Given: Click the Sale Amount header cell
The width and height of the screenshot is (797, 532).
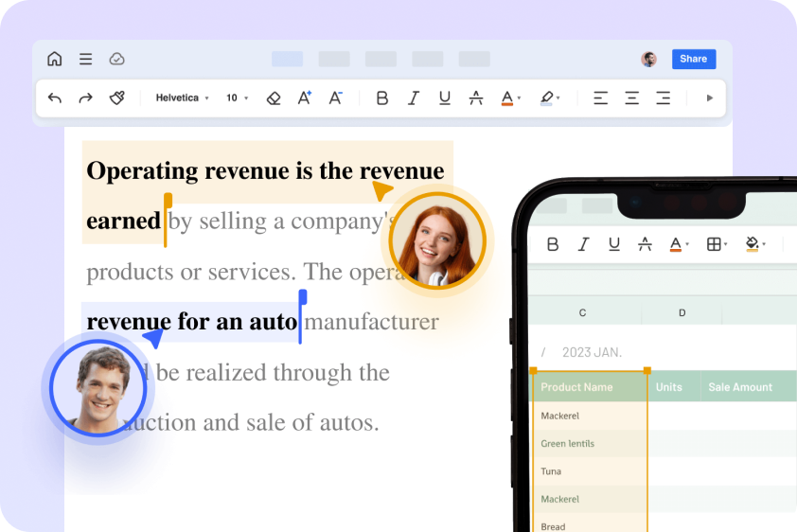Looking at the screenshot, I should pos(749,387).
